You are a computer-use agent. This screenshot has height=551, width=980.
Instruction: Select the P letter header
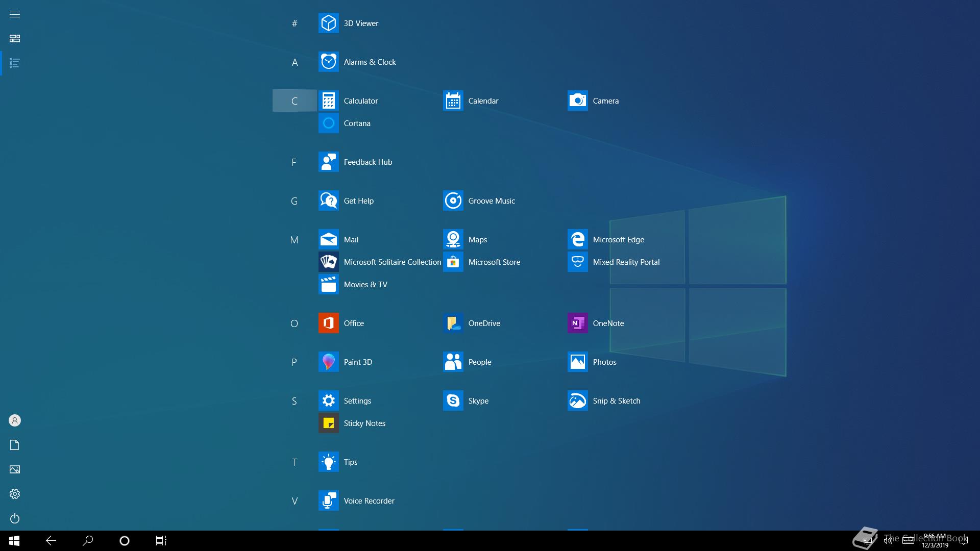tap(295, 362)
